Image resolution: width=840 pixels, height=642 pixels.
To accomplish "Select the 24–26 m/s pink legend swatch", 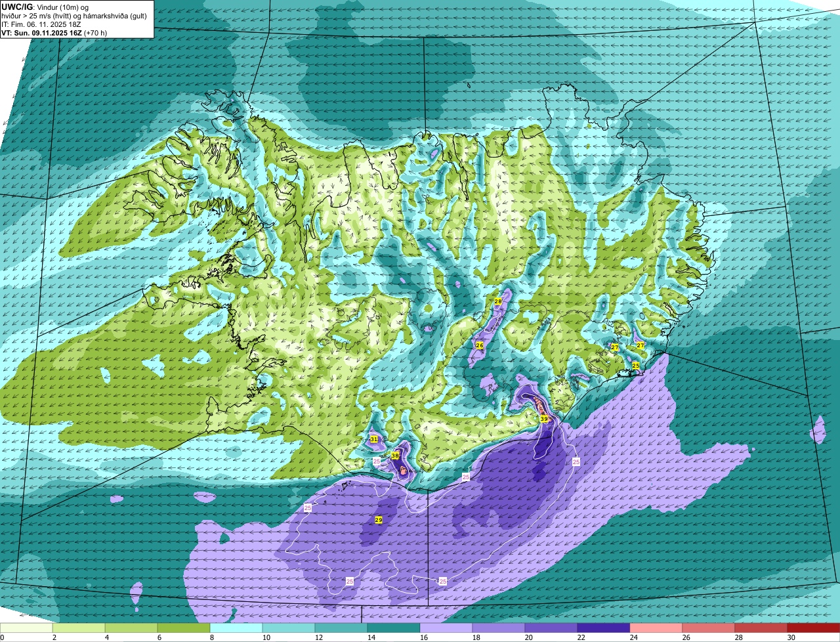I will click(x=656, y=628).
